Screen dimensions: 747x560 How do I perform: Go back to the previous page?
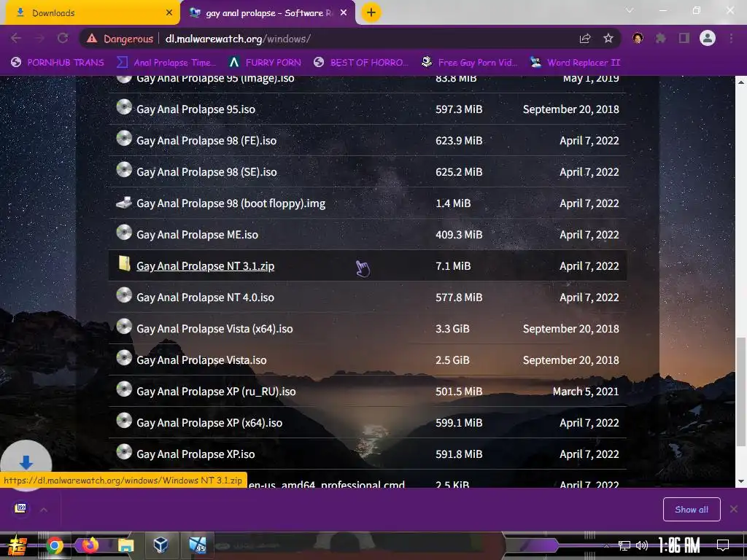click(x=16, y=39)
